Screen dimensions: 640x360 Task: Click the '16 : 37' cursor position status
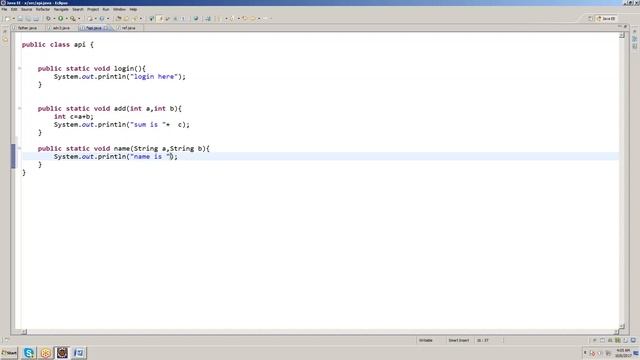pyautogui.click(x=482, y=340)
